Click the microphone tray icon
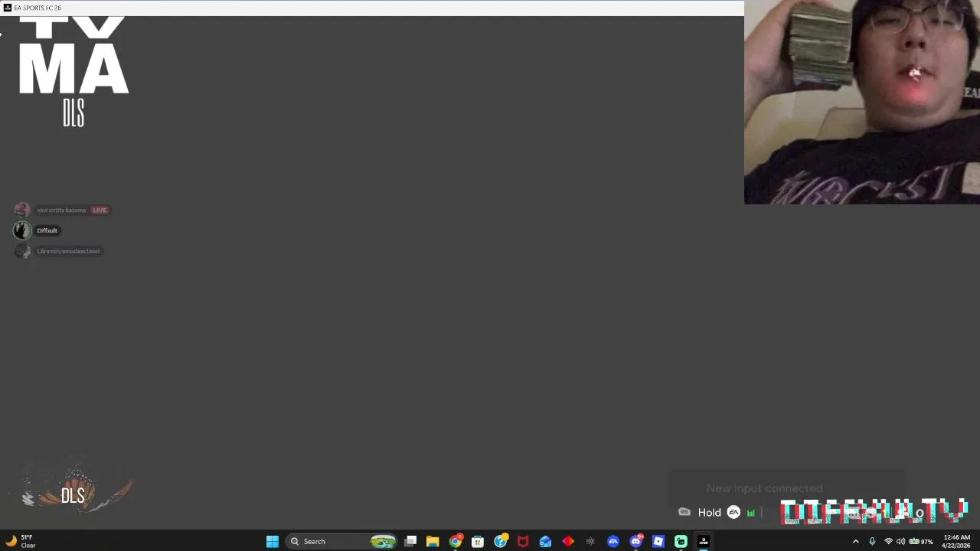 [872, 542]
